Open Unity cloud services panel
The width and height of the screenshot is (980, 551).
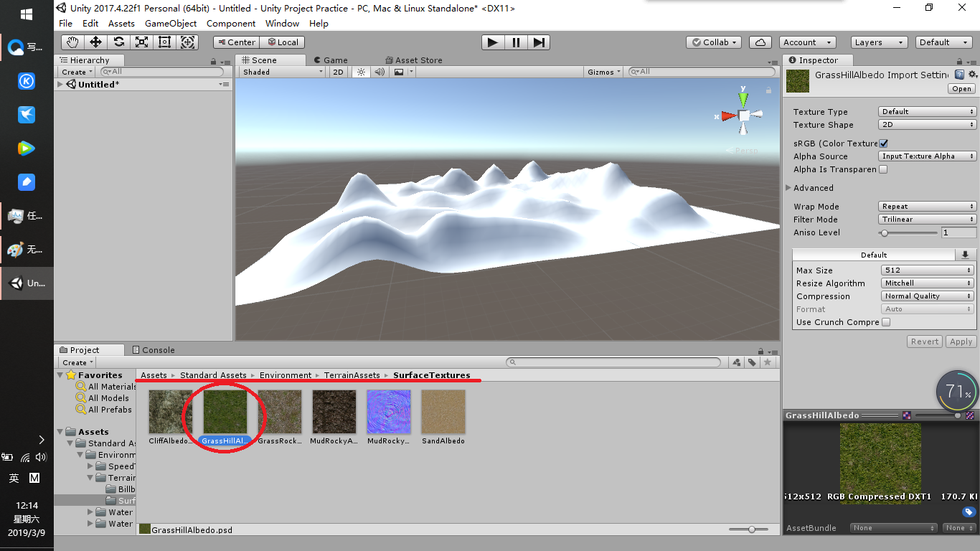[760, 42]
